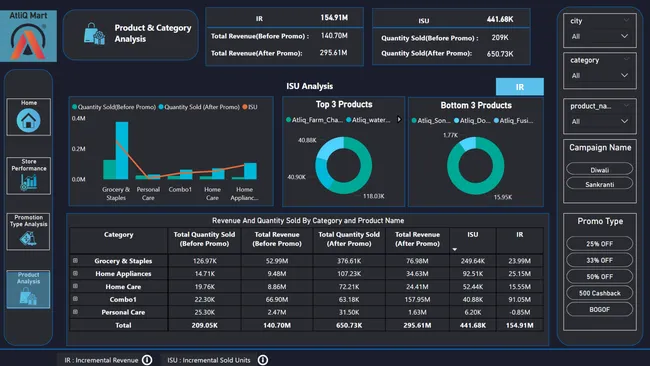The height and width of the screenshot is (366, 650).
Task: Expand the Grocery & Staples row
Action: tap(75, 261)
